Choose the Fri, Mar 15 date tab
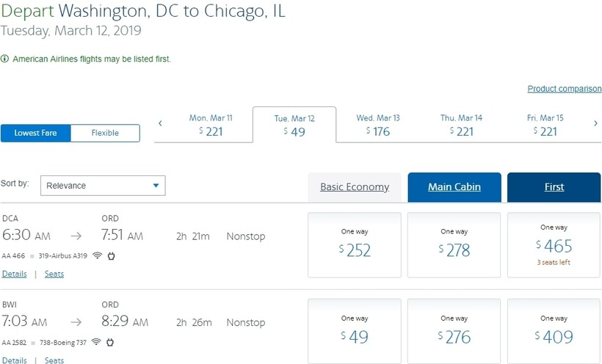The image size is (602, 364). coord(544,125)
